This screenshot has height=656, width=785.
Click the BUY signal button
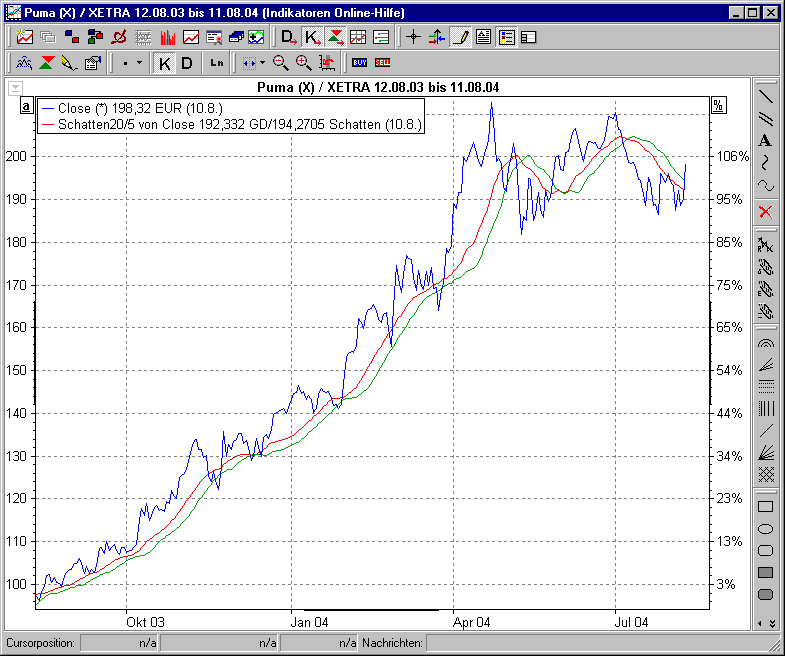pyautogui.click(x=360, y=63)
